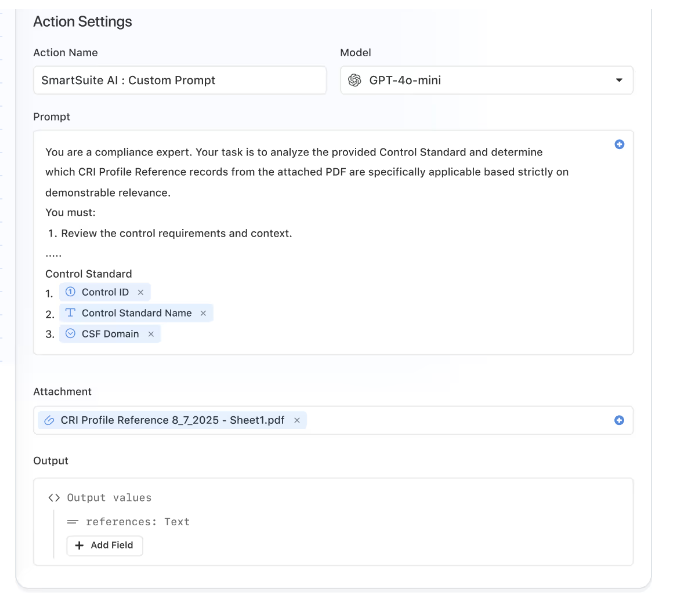
Task: Remove the CSF Domain token
Action: pos(151,334)
